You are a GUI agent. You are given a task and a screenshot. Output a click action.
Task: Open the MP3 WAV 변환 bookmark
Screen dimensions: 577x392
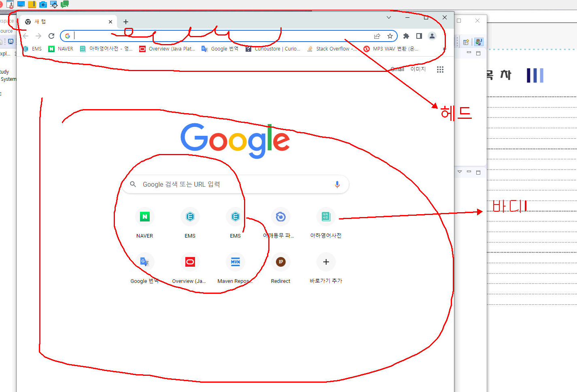coord(391,48)
